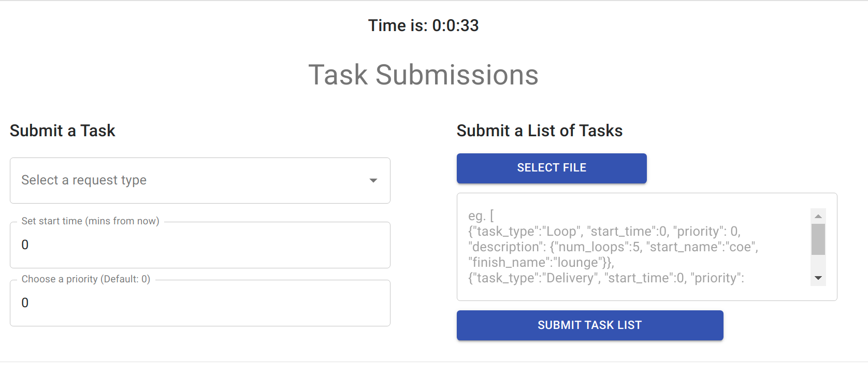Image resolution: width=868 pixels, height=373 pixels.
Task: Select the 0 value in start time field
Action: pyautogui.click(x=25, y=245)
